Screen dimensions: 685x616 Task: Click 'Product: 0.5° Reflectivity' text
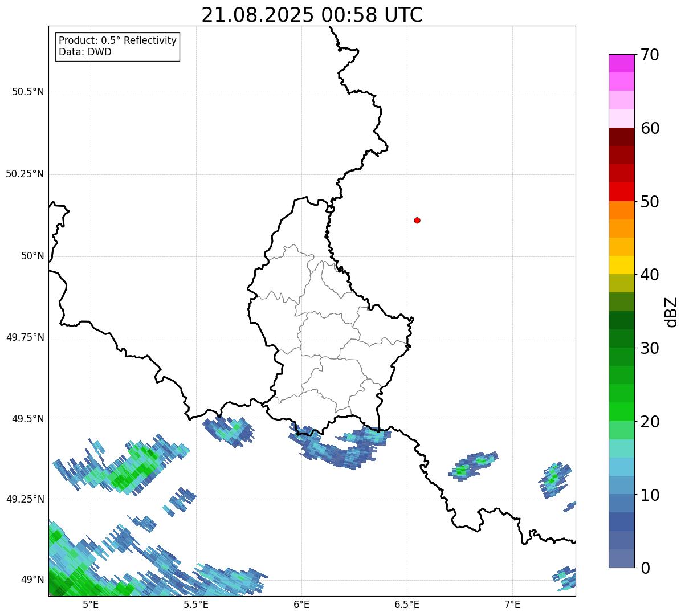coord(118,41)
